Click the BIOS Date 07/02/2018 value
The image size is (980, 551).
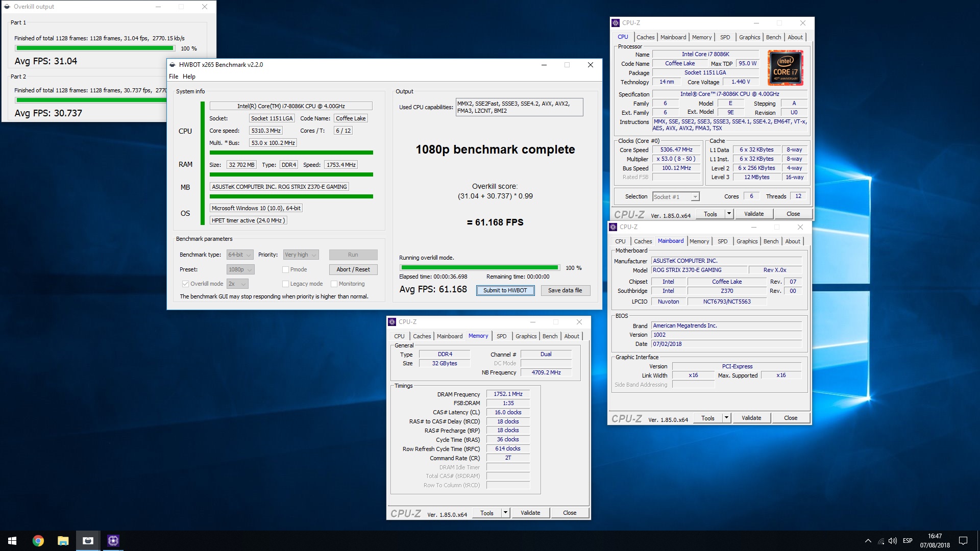tap(727, 344)
